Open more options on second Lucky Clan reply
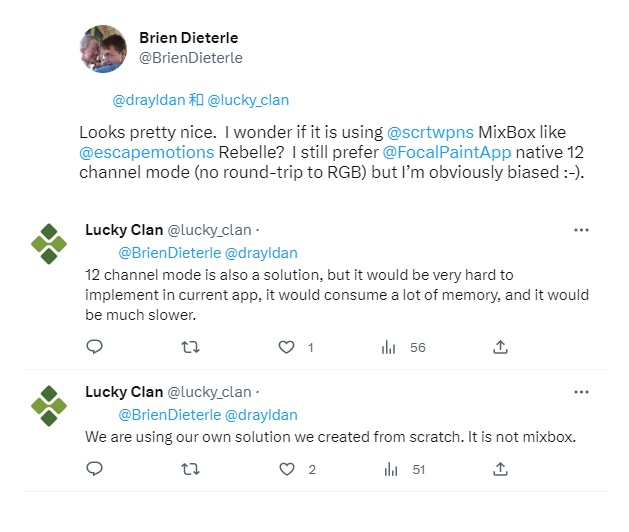 [x=581, y=392]
